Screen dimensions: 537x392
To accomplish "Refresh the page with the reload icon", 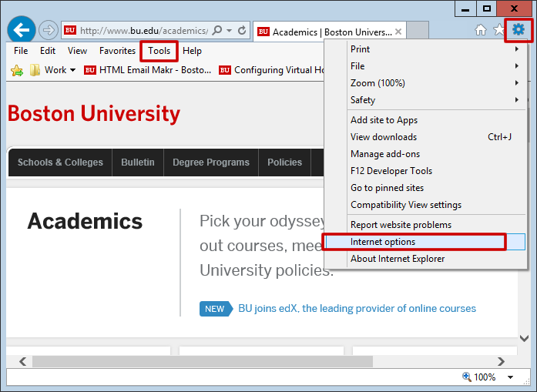I will [x=242, y=31].
